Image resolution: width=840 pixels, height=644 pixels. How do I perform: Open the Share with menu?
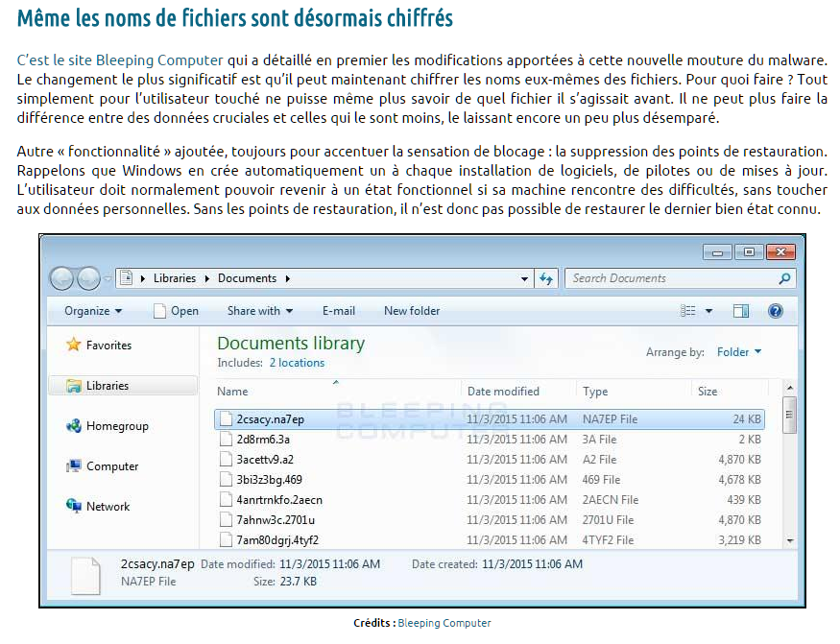point(260,311)
